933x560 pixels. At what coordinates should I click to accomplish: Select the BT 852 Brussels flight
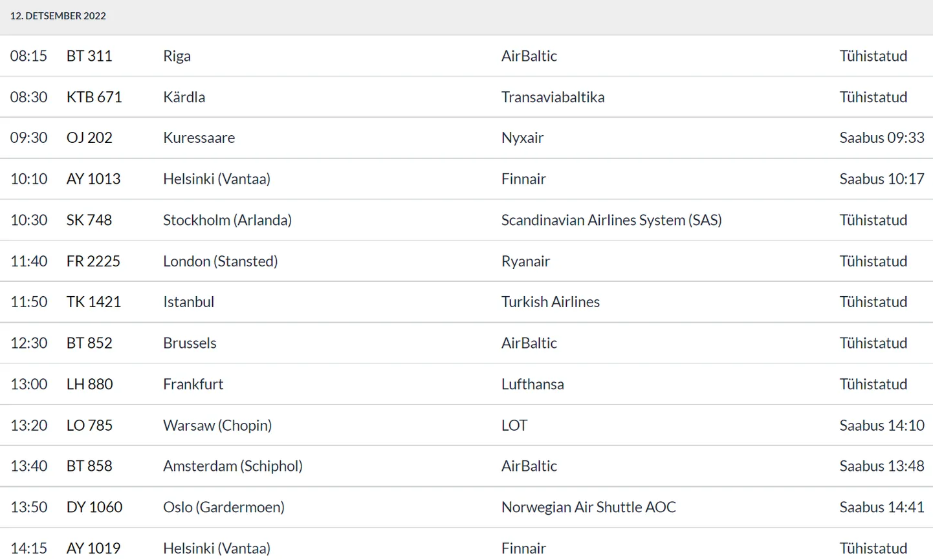point(467,343)
